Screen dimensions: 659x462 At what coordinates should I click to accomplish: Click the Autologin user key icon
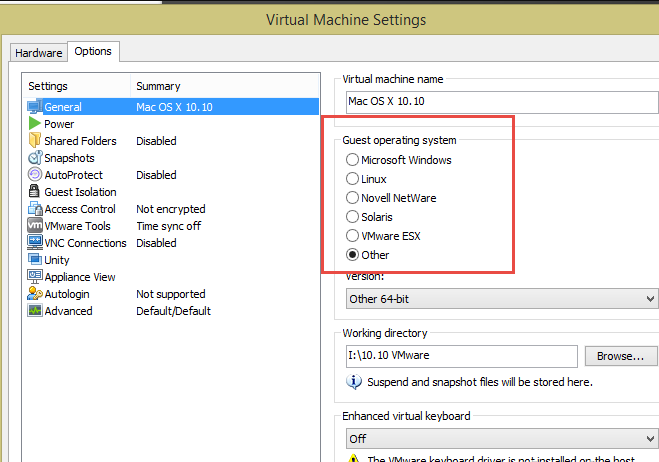pos(35,293)
